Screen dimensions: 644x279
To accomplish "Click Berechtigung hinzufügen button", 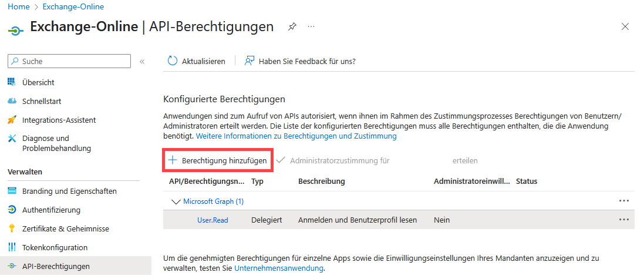I will (218, 160).
